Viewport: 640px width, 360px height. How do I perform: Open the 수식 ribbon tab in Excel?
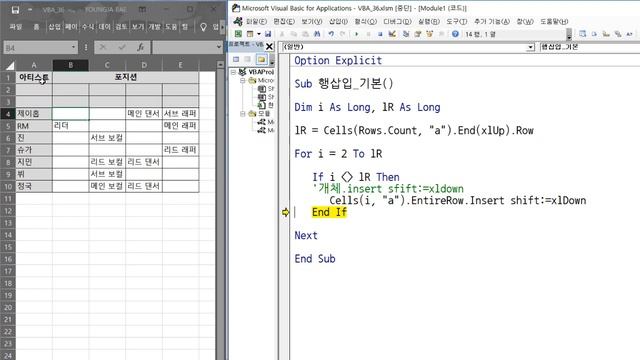[x=88, y=27]
